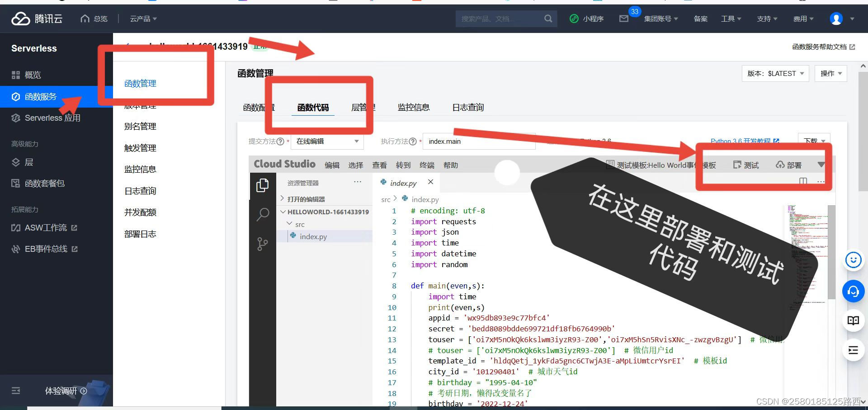The height and width of the screenshot is (410, 868).
Task: Expand the 集团账号 dropdown
Action: [661, 19]
